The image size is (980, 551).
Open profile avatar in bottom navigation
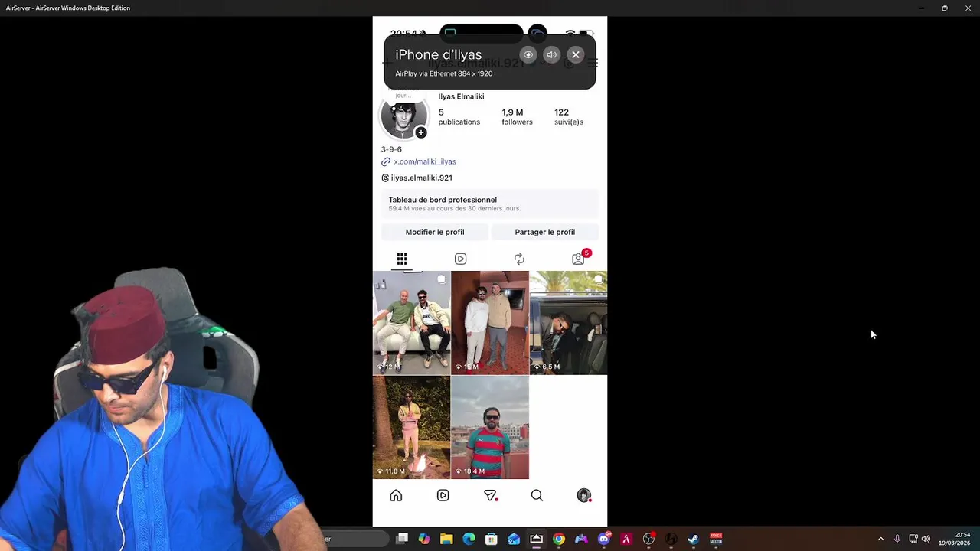click(x=583, y=496)
